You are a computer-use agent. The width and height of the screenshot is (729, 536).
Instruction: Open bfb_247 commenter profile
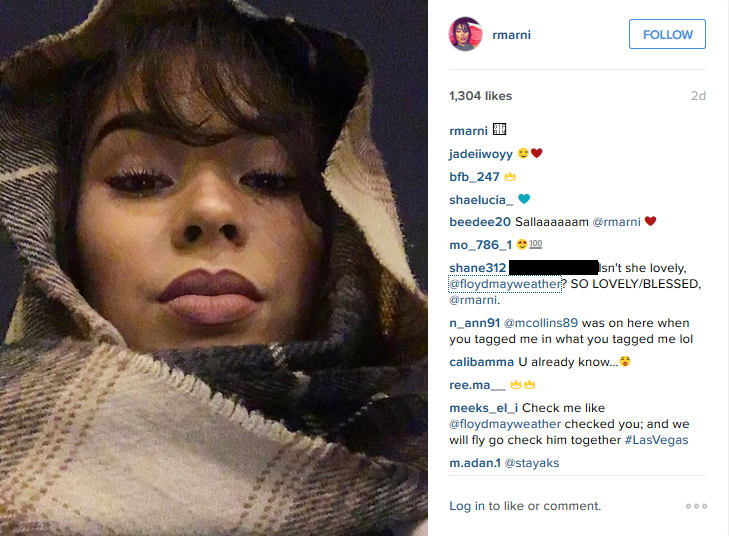pos(474,177)
